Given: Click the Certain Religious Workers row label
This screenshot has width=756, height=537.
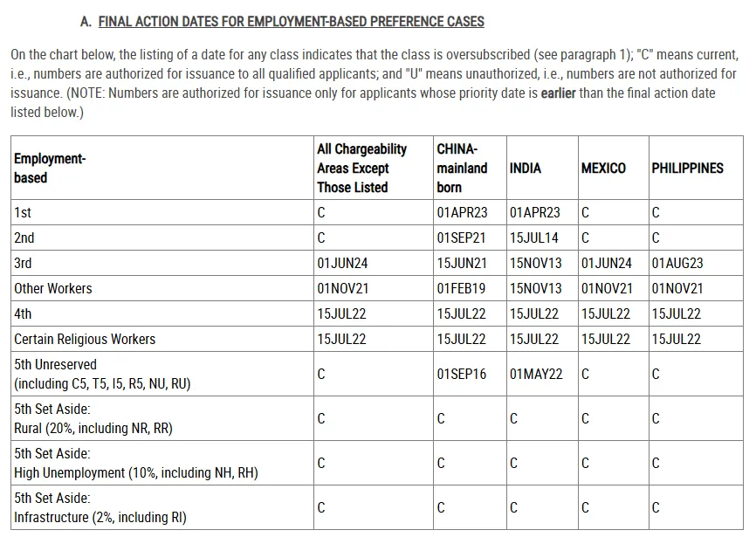Looking at the screenshot, I should pos(85,339).
